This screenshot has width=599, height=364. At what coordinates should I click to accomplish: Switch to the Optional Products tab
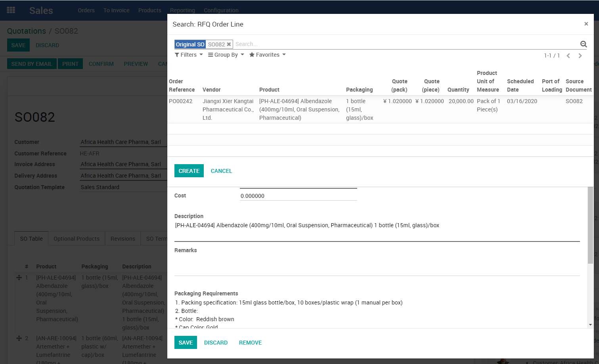click(77, 239)
